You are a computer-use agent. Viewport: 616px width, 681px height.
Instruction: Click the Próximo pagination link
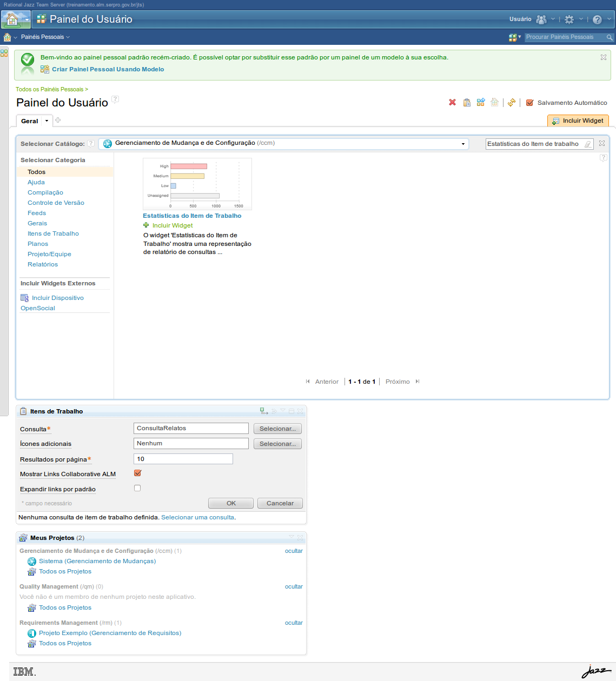(398, 382)
